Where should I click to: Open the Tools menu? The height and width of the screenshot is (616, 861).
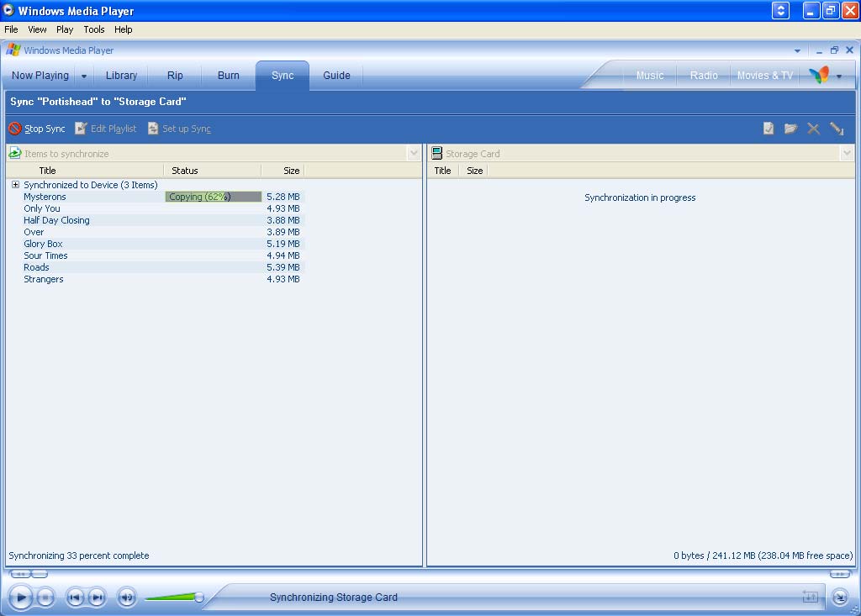click(94, 29)
